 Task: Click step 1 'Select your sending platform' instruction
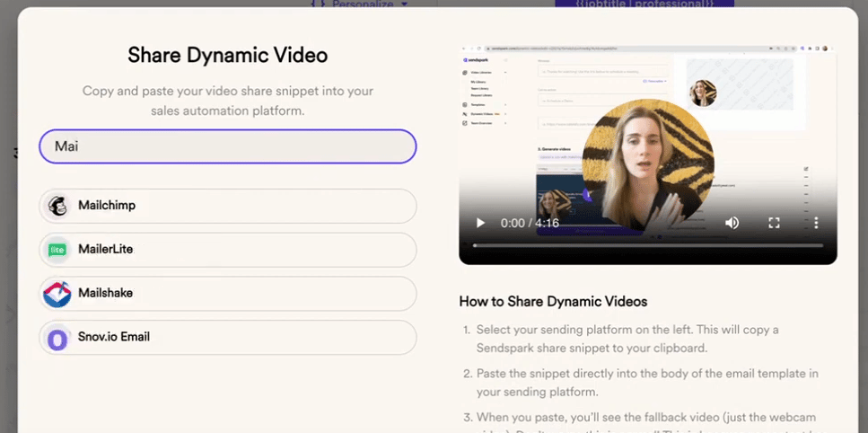tap(627, 339)
